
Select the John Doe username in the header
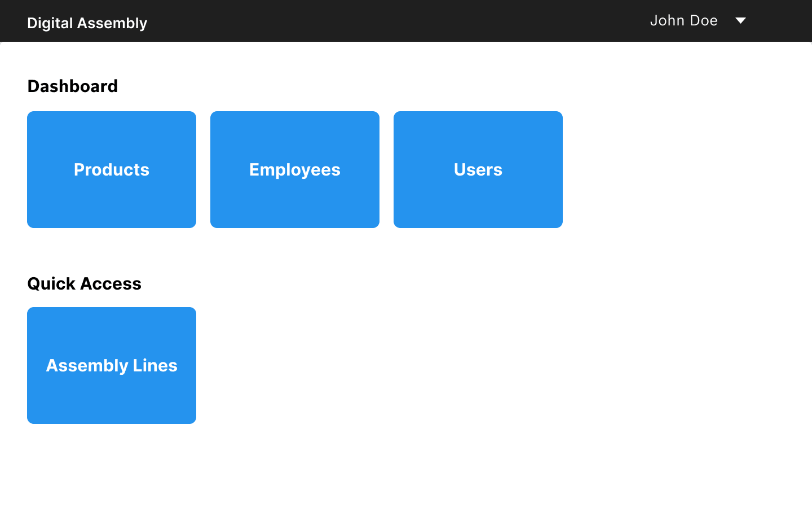684,20
